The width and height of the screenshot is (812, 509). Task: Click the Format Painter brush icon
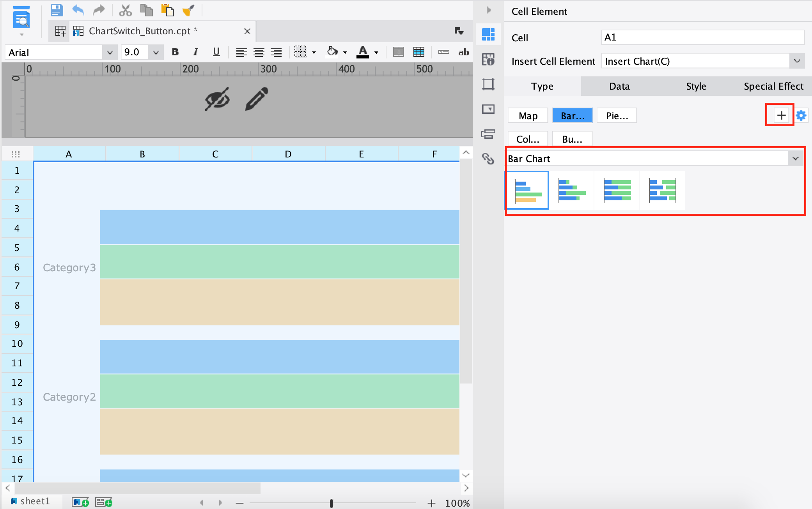pyautogui.click(x=188, y=10)
